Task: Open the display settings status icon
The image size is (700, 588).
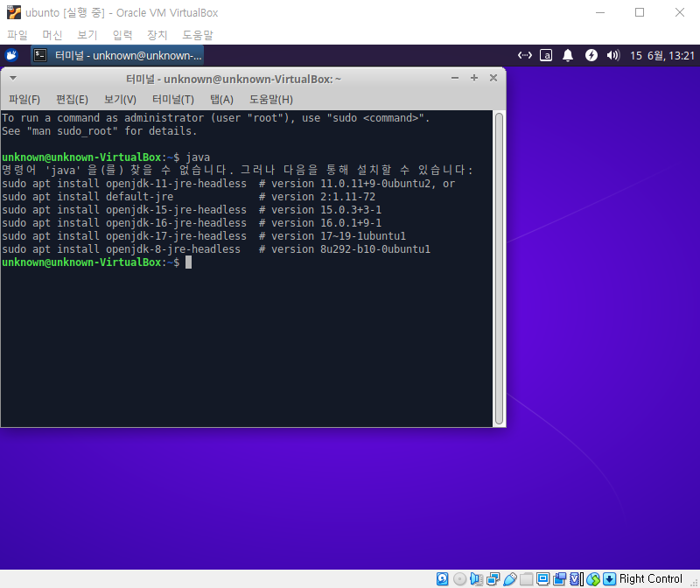Action: point(542,579)
